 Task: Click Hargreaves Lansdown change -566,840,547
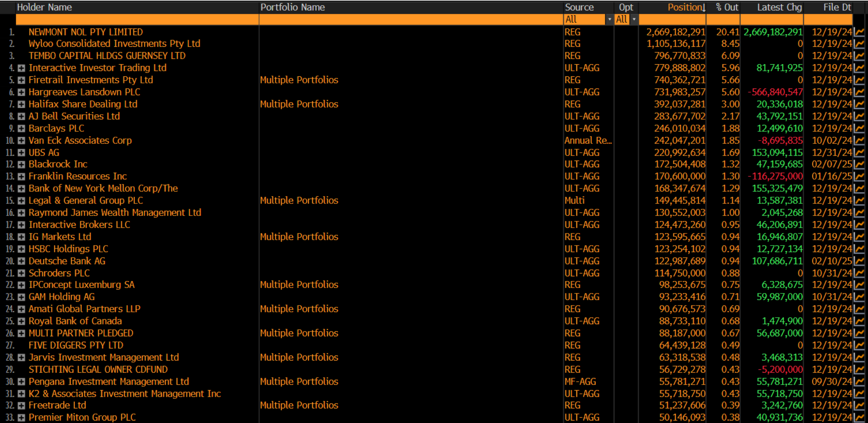point(775,92)
